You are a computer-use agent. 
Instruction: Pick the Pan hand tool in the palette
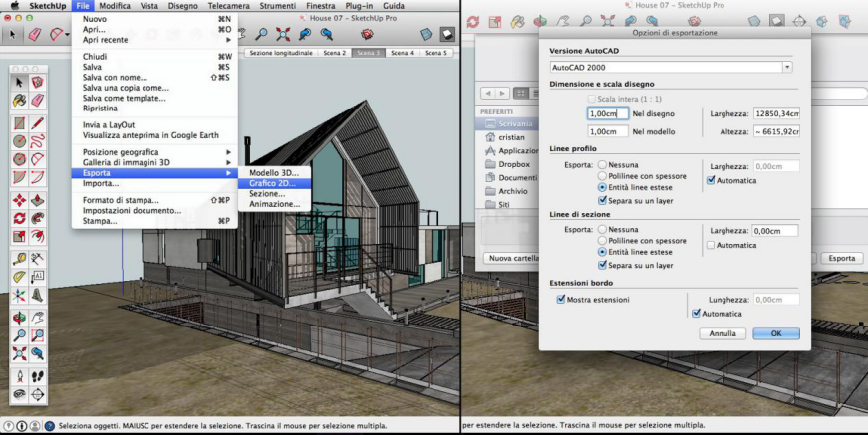click(37, 318)
